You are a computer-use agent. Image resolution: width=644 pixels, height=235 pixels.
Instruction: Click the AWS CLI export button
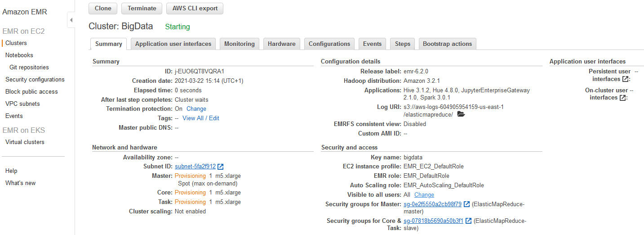click(195, 9)
